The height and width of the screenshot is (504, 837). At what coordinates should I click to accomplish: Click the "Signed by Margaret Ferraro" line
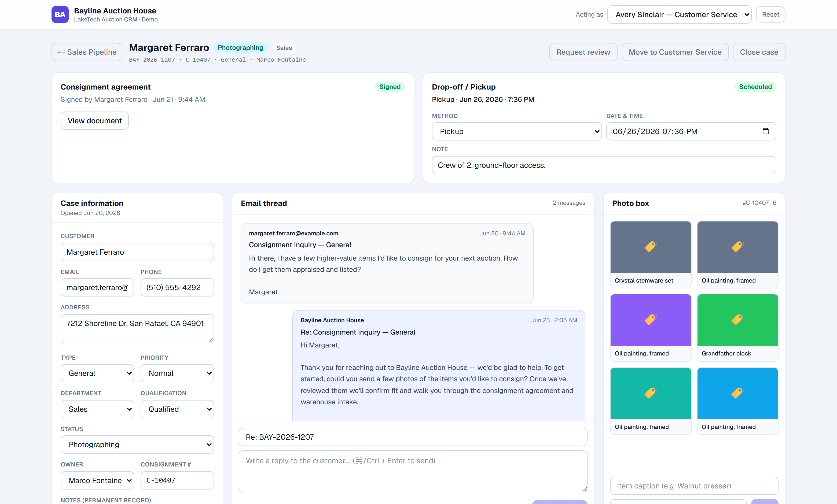(134, 99)
